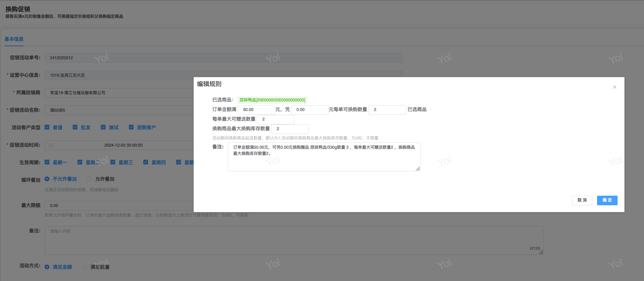This screenshot has width=644, height=281.
Task: Click the 最大限额 label
Action: (31, 205)
